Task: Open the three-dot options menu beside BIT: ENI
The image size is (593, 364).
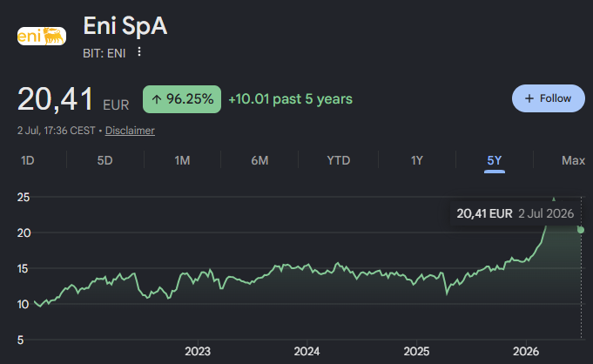Action: coord(139,52)
